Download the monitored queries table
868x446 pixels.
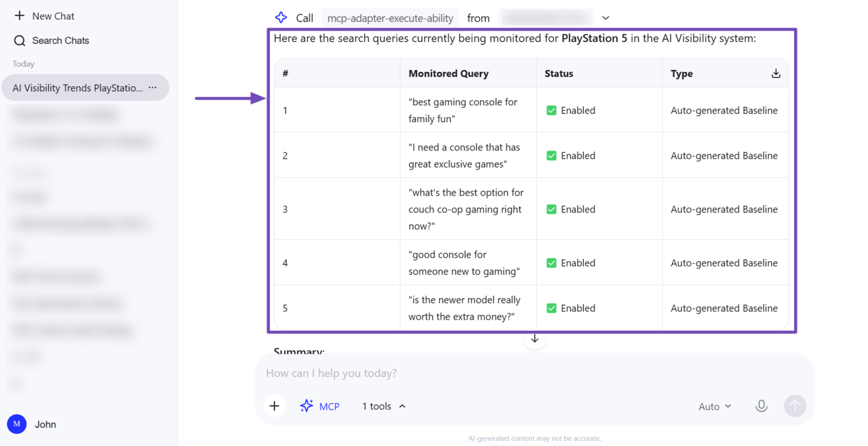tap(776, 74)
